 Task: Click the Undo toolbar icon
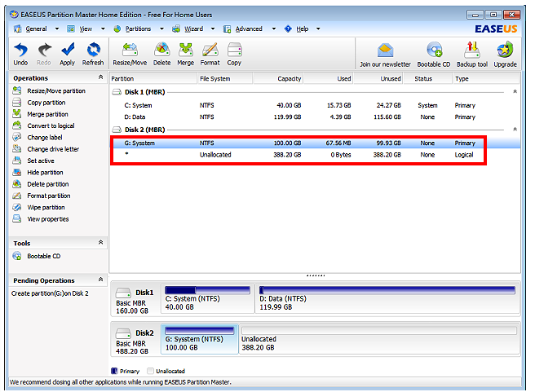coord(20,54)
